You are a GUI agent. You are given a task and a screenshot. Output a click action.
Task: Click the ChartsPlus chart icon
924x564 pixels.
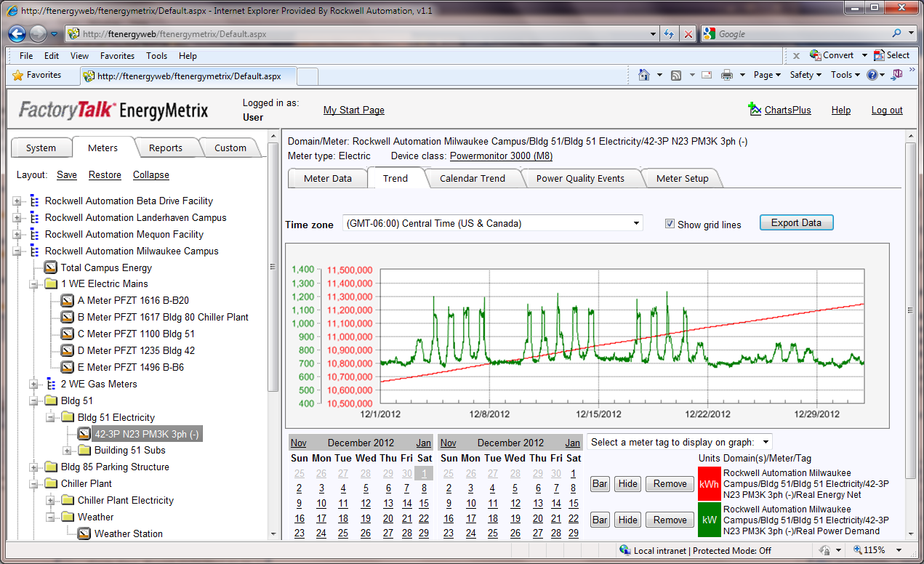tap(755, 109)
